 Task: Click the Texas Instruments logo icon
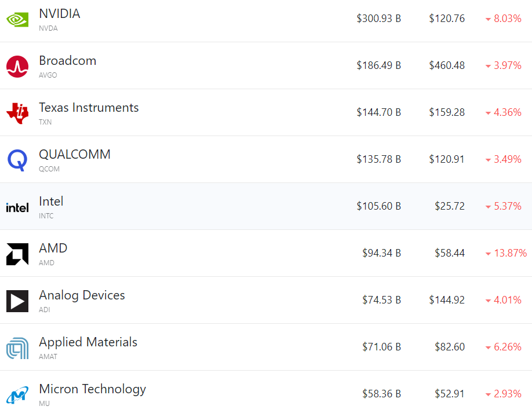pos(17,113)
